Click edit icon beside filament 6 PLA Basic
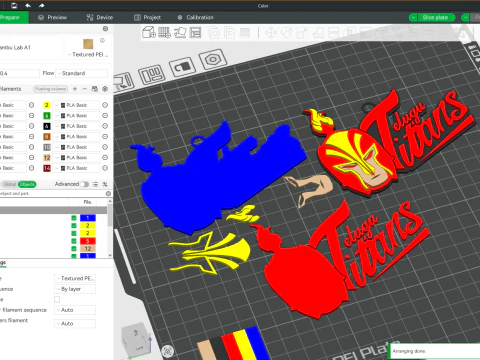Image resolution: width=480 pixels, height=360 pixels. click(105, 126)
